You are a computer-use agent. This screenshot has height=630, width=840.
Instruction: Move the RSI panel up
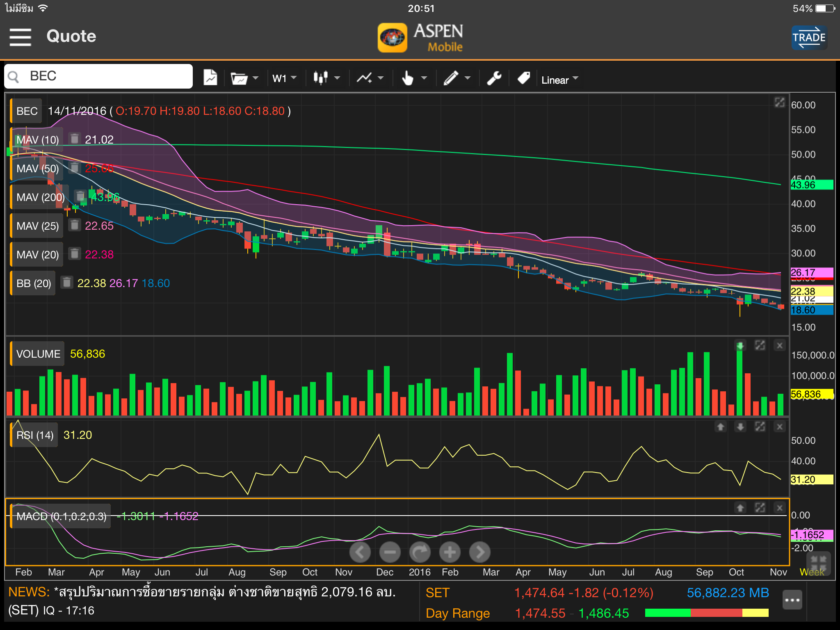coord(720,427)
